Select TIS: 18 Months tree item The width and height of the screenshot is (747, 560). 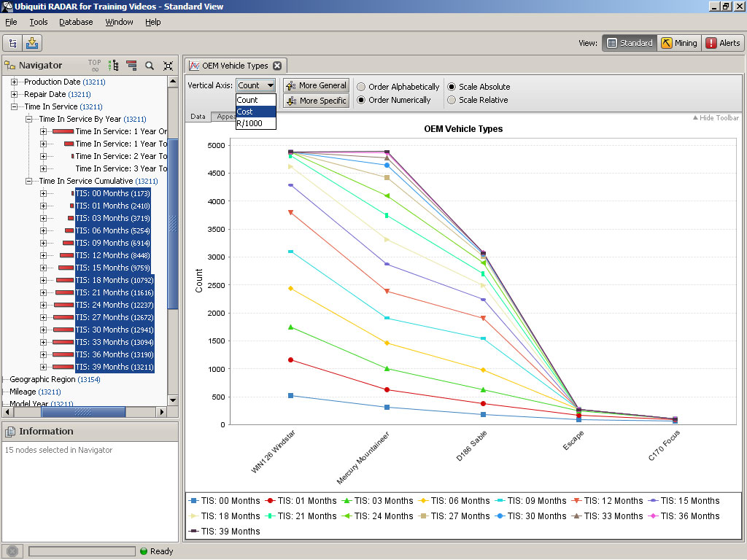click(x=115, y=280)
